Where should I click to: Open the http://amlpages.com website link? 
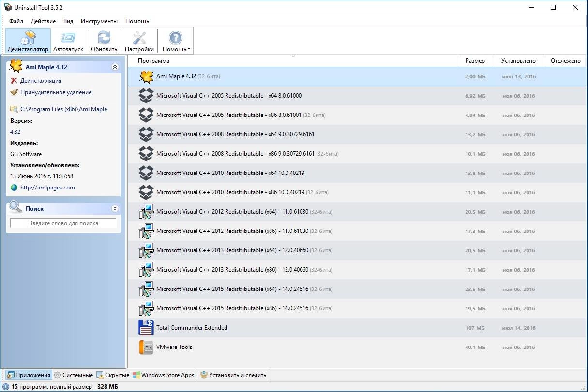pos(47,188)
